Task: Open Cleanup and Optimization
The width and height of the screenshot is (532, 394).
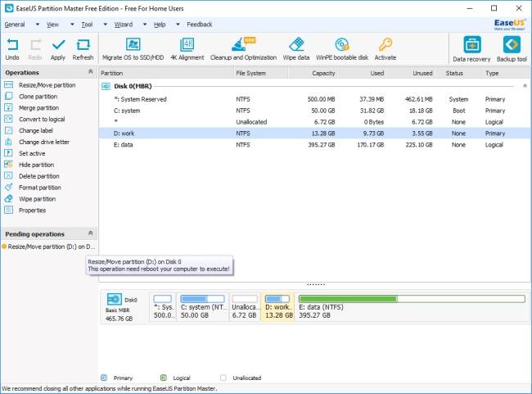Action: click(243, 49)
